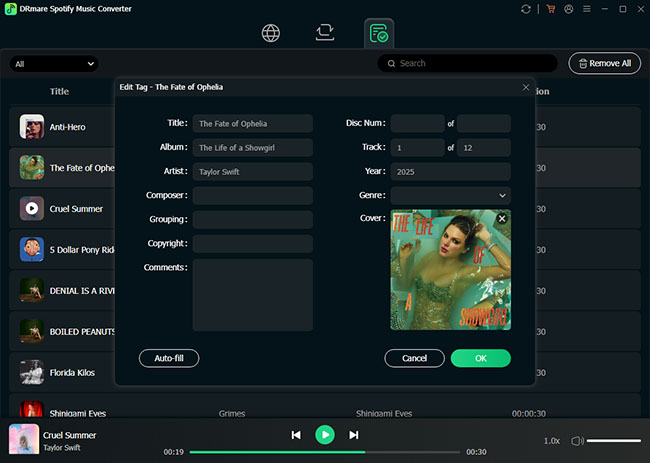
Task: Seek in the playback progress bar
Action: (x=325, y=452)
